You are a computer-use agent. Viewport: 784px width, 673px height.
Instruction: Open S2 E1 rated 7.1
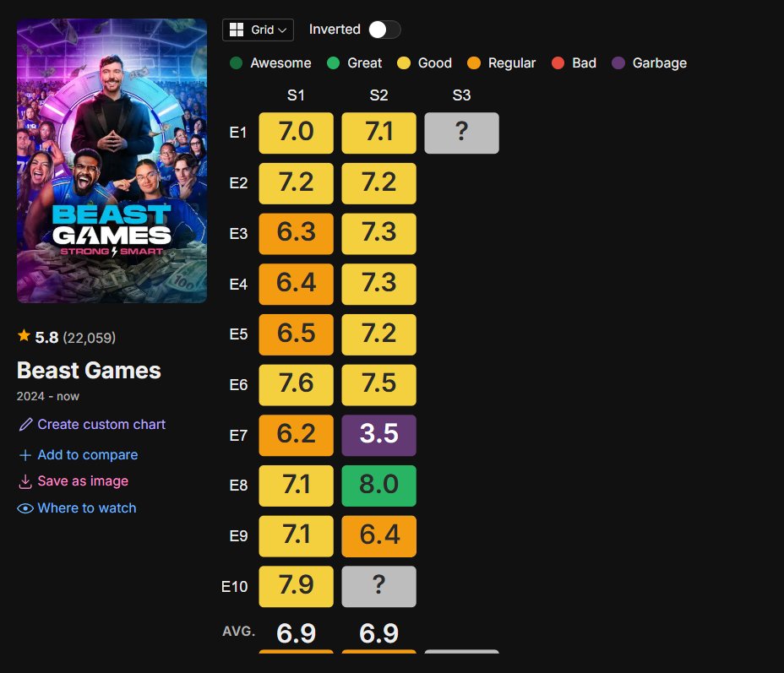pyautogui.click(x=378, y=133)
